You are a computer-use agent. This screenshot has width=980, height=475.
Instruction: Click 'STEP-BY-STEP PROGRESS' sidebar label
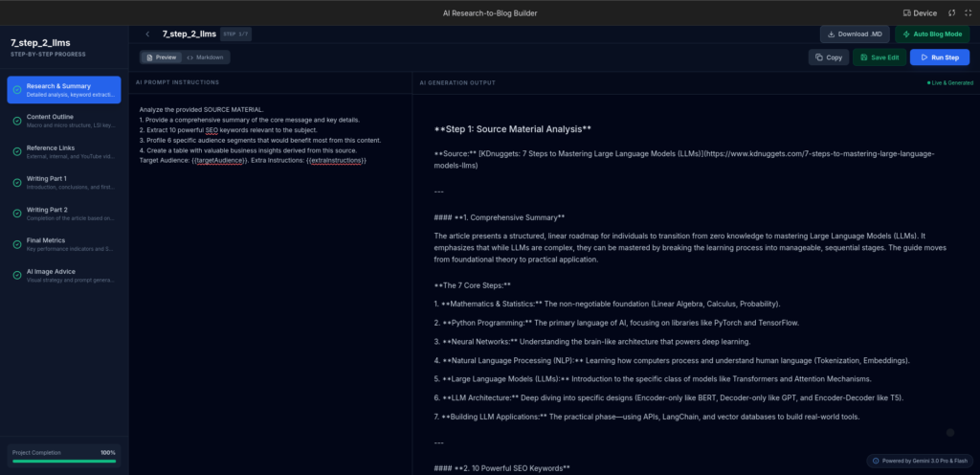point(48,55)
